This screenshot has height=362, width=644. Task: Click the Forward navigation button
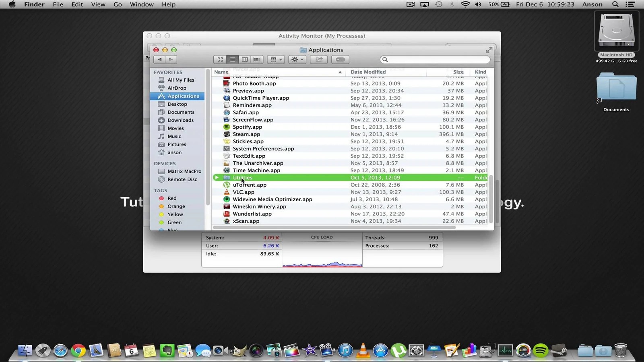pos(171,59)
